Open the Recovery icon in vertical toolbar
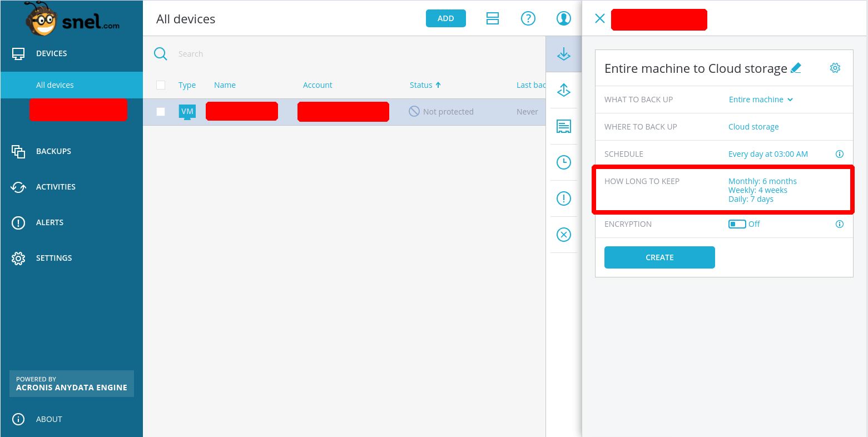This screenshot has height=437, width=868. point(563,90)
